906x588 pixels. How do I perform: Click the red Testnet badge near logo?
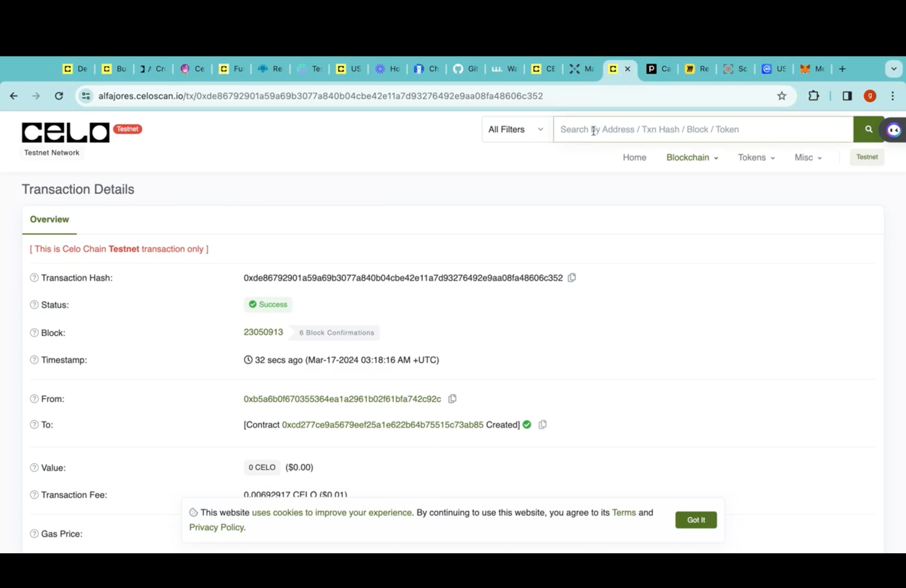(128, 129)
